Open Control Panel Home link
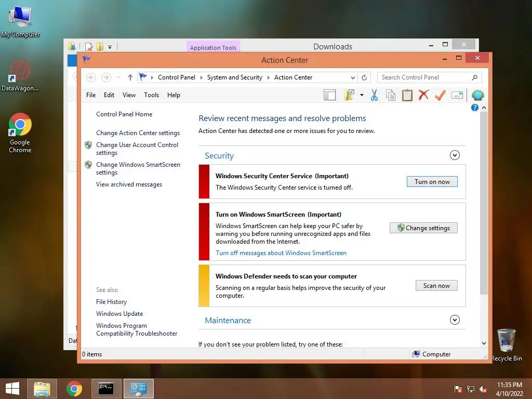 [x=124, y=114]
